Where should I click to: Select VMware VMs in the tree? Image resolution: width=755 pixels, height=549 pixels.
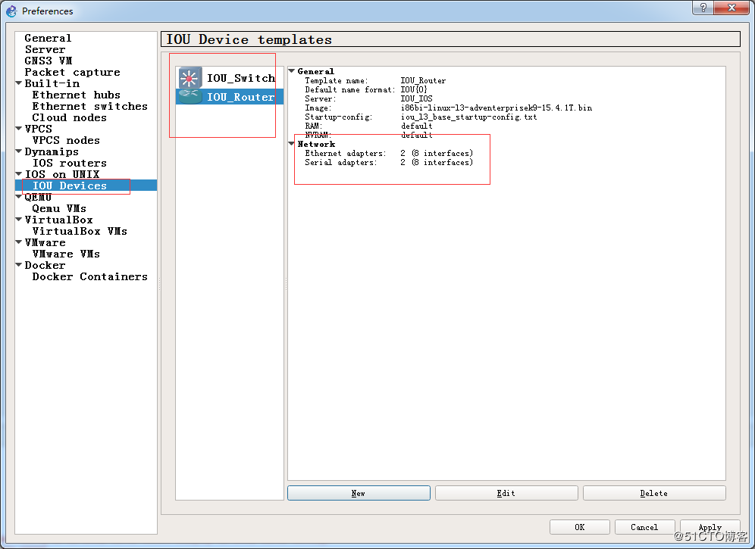pyautogui.click(x=66, y=253)
